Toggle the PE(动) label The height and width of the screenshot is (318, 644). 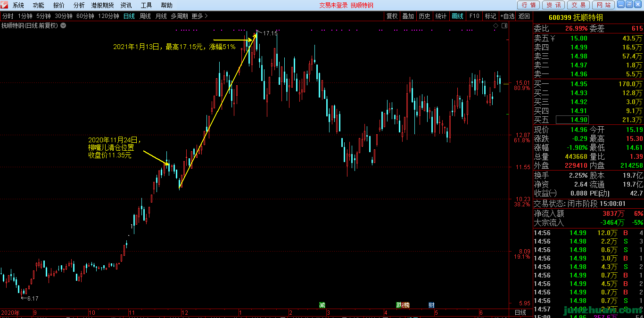[600, 193]
